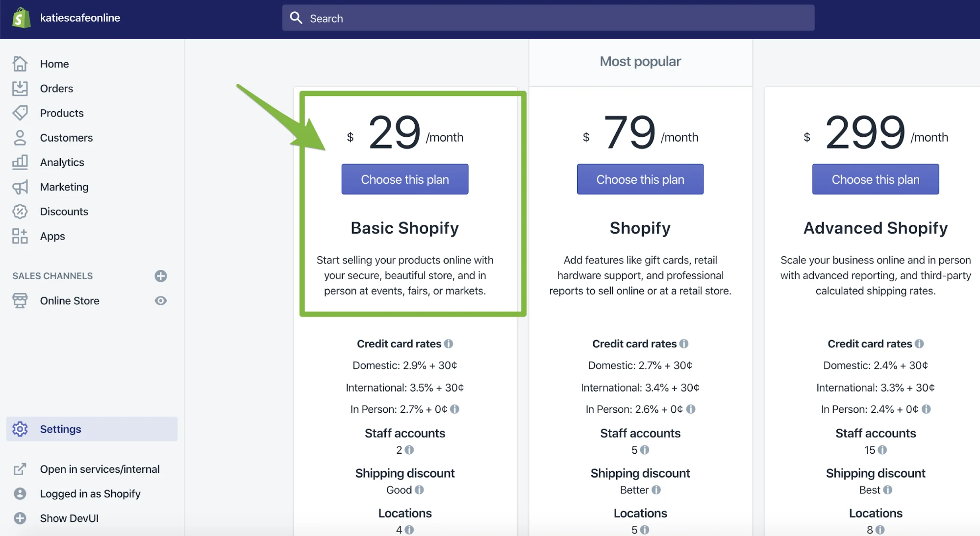Click the Settings gear icon

pos(20,429)
